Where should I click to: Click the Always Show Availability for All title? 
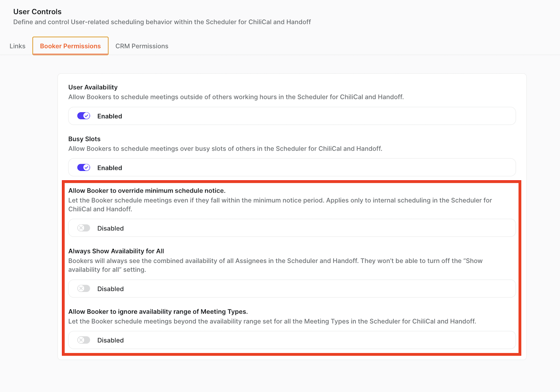click(116, 251)
